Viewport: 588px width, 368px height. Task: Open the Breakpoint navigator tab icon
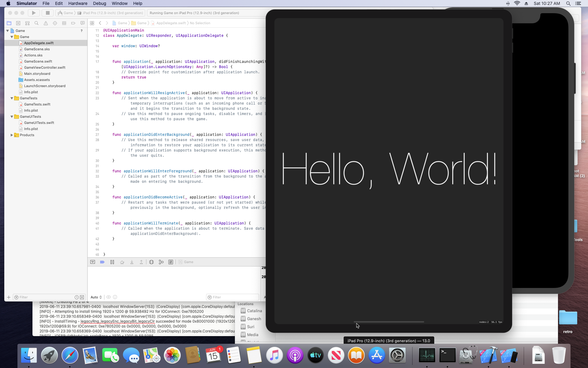pyautogui.click(x=73, y=23)
